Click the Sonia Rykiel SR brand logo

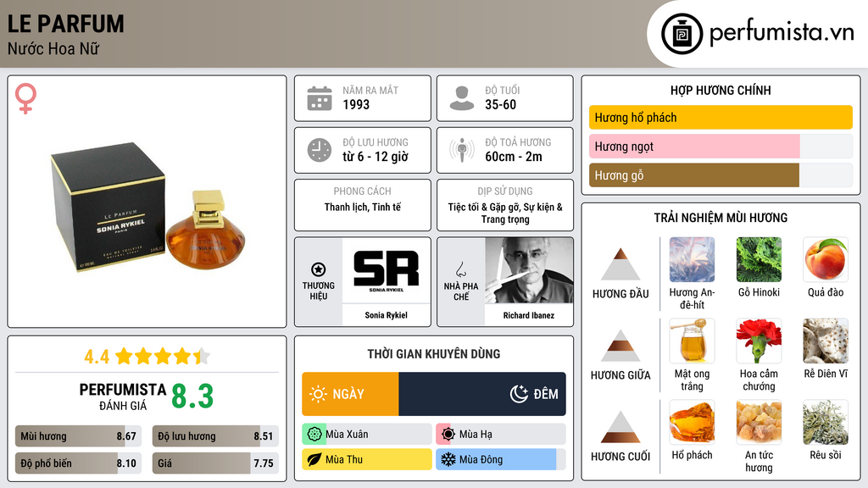[387, 270]
